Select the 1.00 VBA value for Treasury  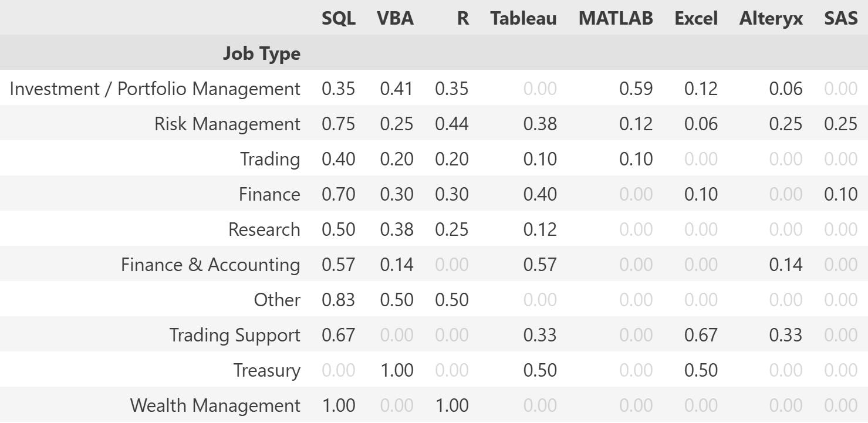click(x=397, y=370)
